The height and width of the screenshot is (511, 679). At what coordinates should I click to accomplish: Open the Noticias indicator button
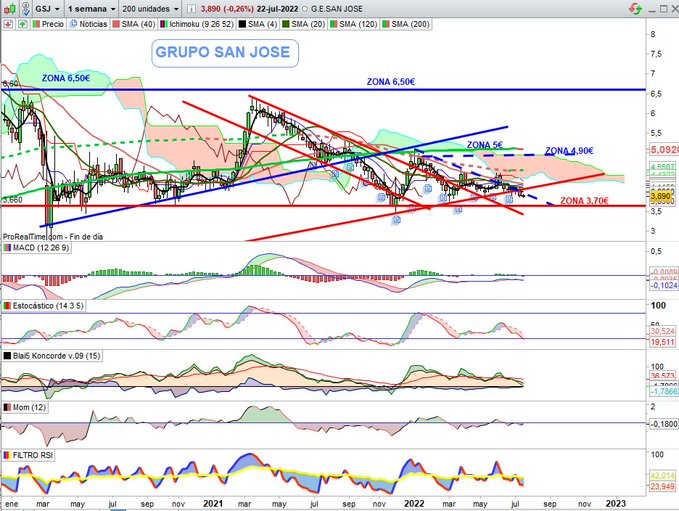[88, 24]
